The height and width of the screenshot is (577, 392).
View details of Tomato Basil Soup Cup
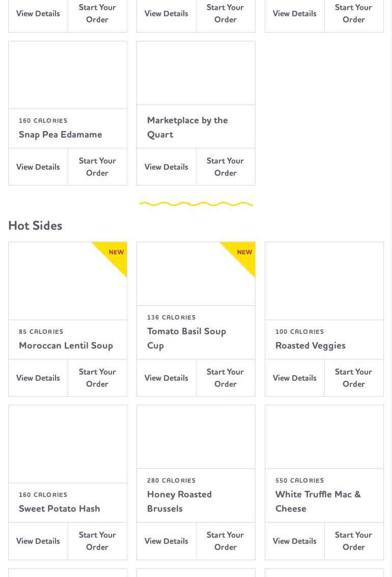point(166,378)
